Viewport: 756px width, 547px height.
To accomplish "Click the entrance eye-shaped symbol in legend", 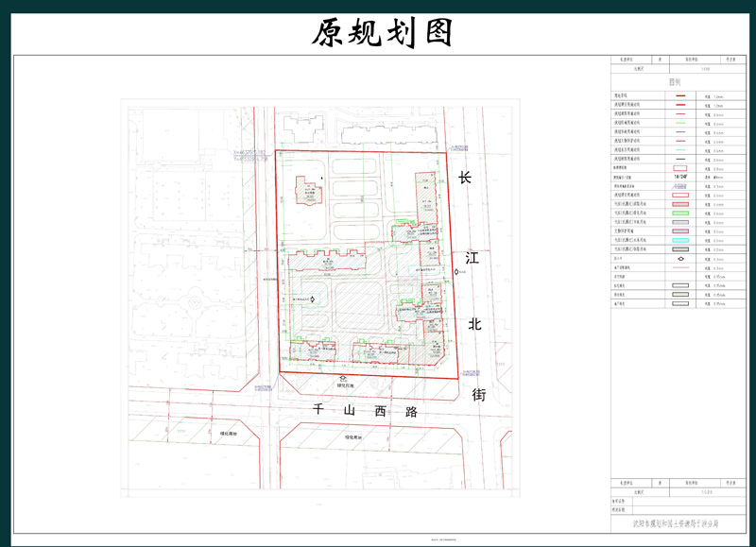I will [680, 258].
